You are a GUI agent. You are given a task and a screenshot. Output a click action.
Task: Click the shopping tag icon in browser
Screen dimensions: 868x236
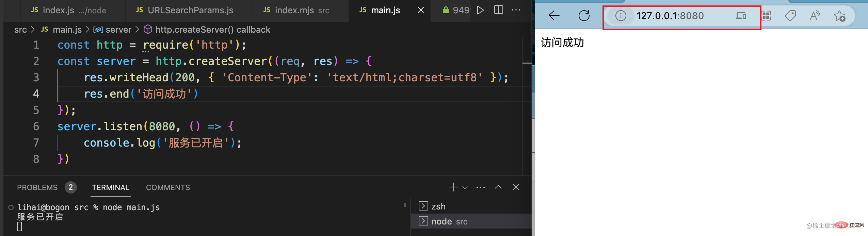[x=790, y=16]
